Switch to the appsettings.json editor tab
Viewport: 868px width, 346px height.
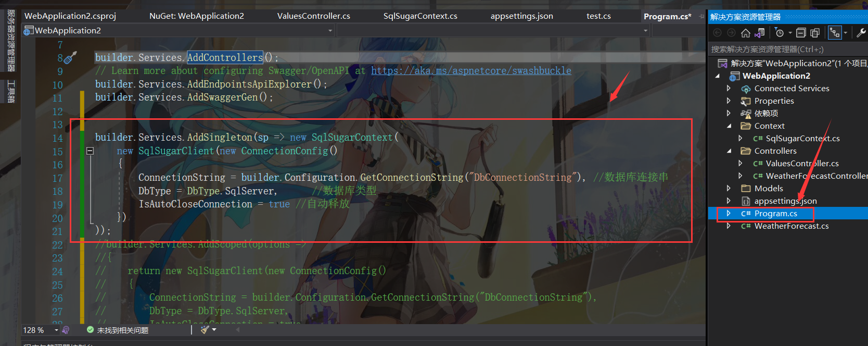(522, 16)
